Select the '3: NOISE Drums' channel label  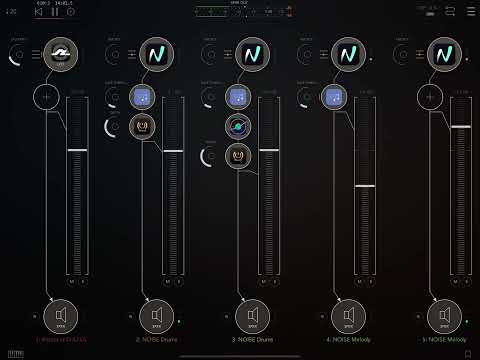coord(252,340)
